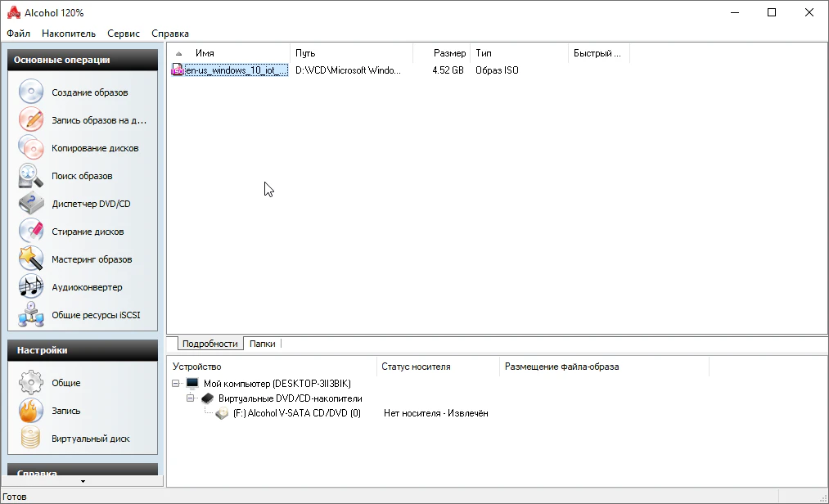Click the Виртуальный диск settings link

(x=90, y=439)
